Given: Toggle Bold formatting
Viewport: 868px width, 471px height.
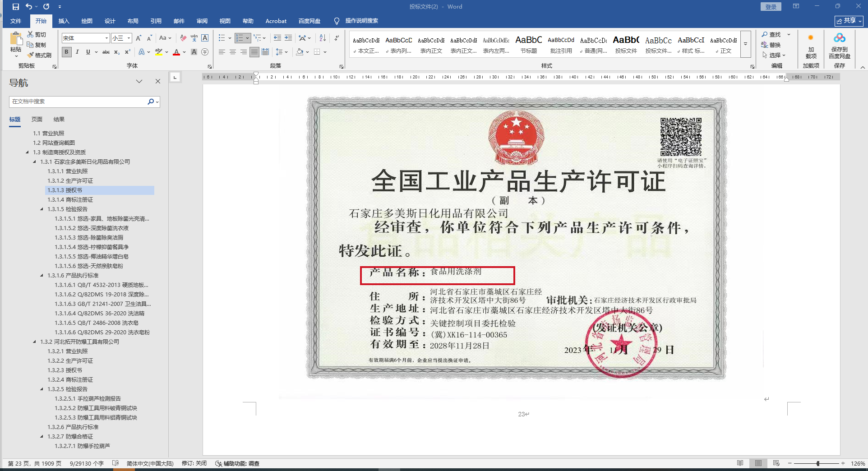Looking at the screenshot, I should pyautogui.click(x=66, y=52).
